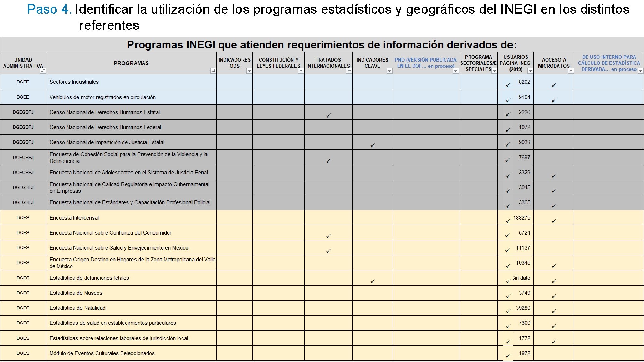Open the USUARIOS PÁGINA INEGI filter arrow
644x362 pixels.
pos(530,71)
